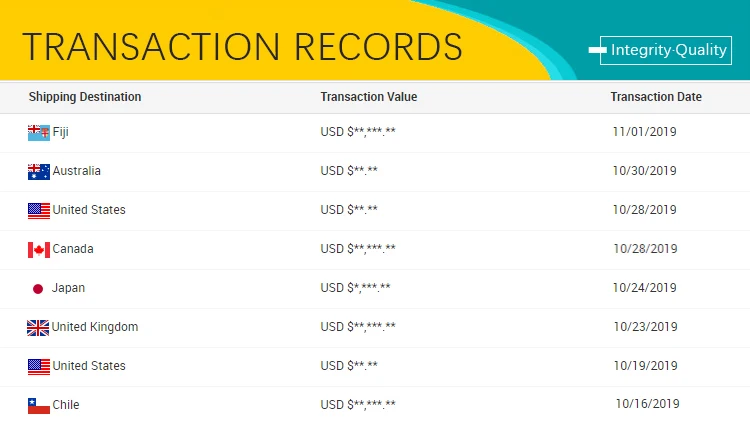Click the Transaction Records title

(x=242, y=47)
